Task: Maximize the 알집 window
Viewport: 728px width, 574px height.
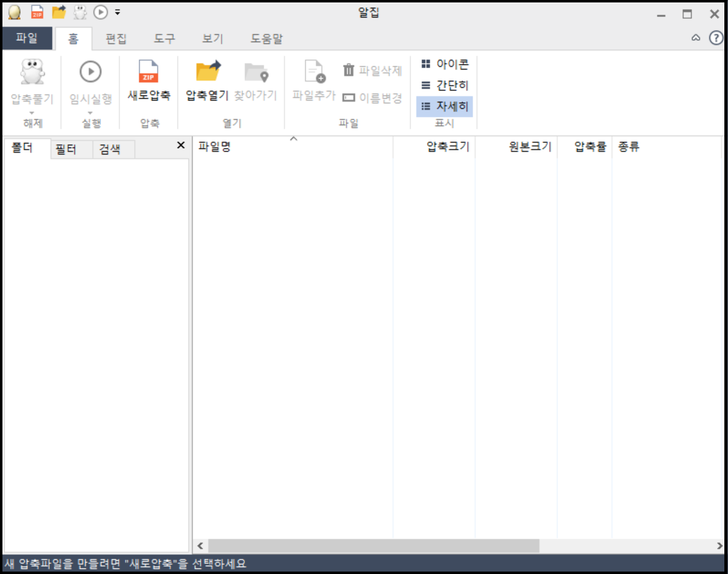Action: point(687,15)
